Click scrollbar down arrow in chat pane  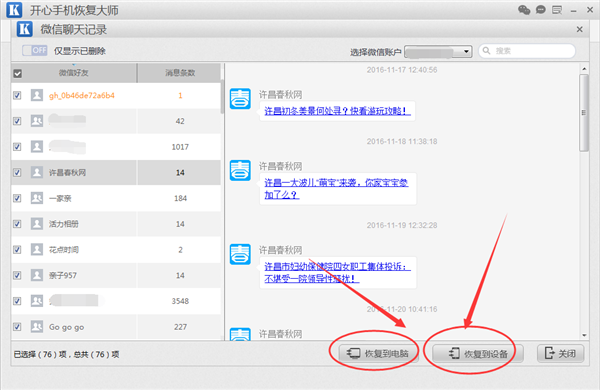point(584,335)
